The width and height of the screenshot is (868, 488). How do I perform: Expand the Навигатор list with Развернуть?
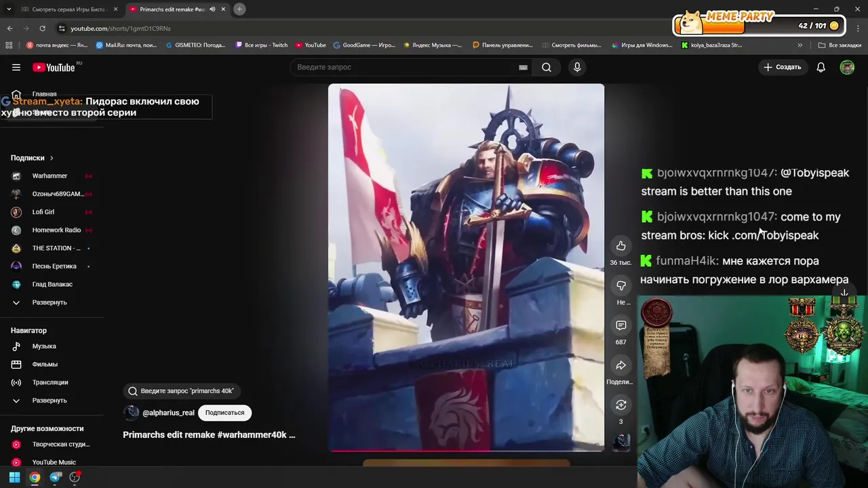tap(49, 401)
